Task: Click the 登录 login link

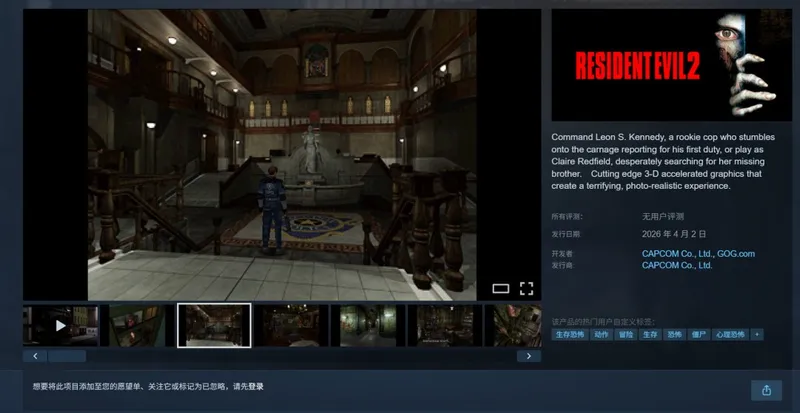Action: coord(256,386)
